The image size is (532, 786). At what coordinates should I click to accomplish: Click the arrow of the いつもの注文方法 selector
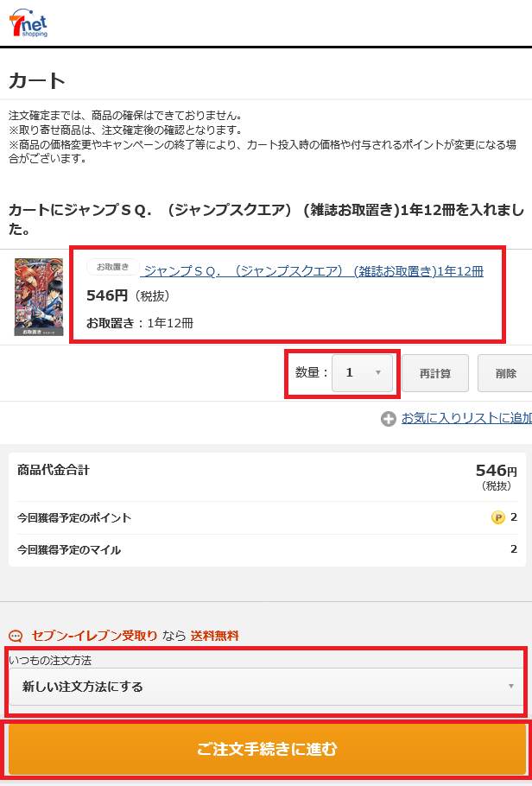(x=511, y=687)
